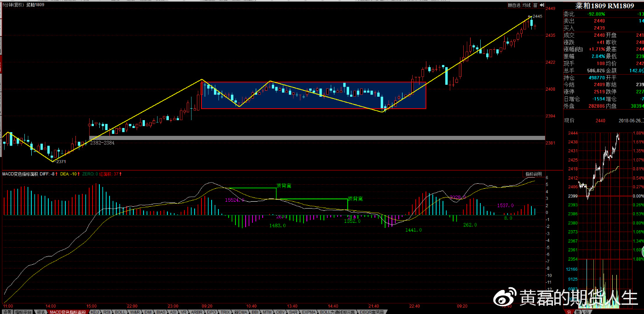The width and height of the screenshot is (644, 314).
Task: Click the 委比 value -92.00%
Action: [x=596, y=14]
